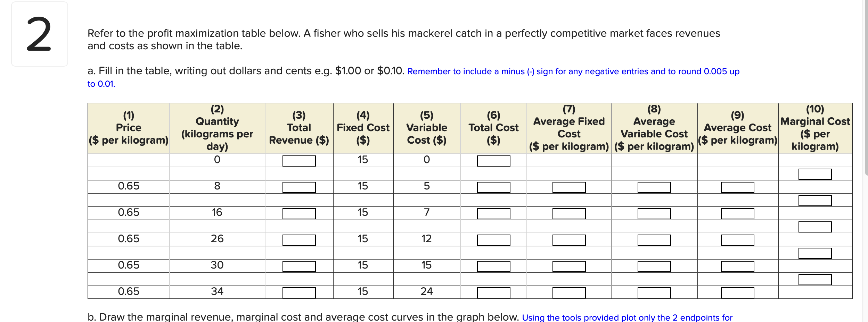Click Average Cost input for quantity 34
Image resolution: width=868 pixels, height=322 pixels.
pos(738,291)
